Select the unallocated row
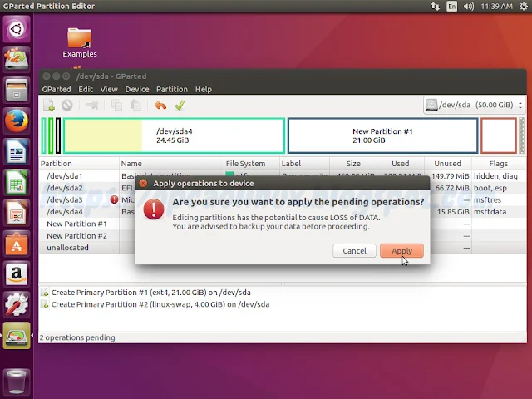Image resolution: width=532 pixels, height=399 pixels. 283,248
